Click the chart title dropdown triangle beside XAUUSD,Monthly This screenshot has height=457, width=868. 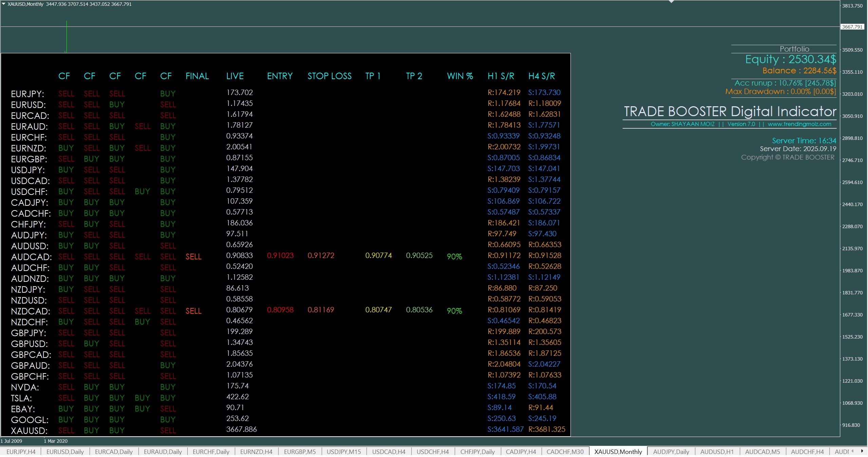pyautogui.click(x=4, y=4)
